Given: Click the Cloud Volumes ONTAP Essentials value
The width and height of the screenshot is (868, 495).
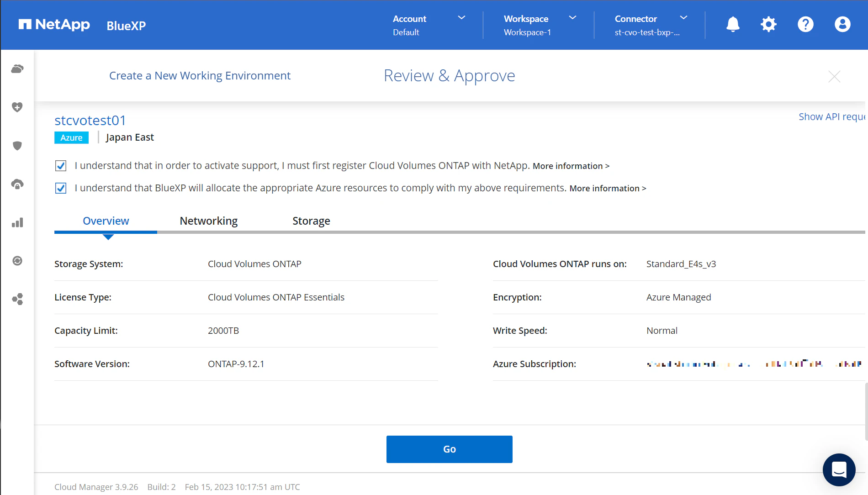Looking at the screenshot, I should [x=276, y=297].
